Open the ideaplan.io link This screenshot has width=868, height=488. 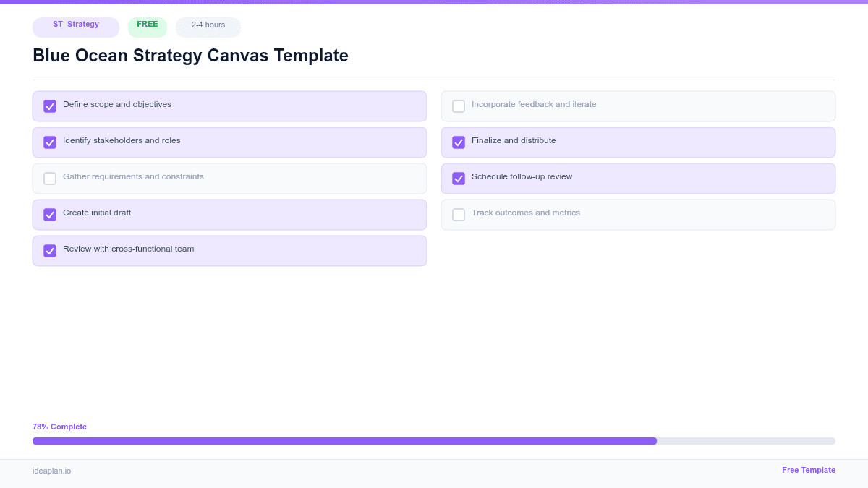pos(51,471)
